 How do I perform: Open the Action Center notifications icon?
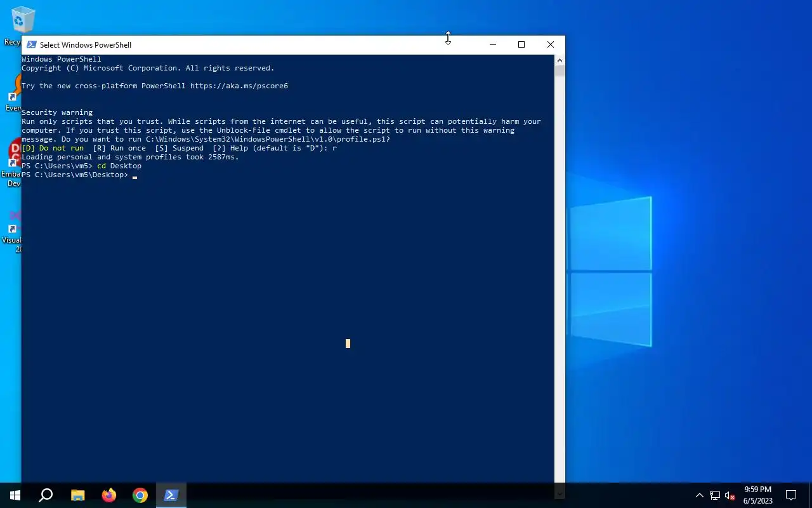(x=791, y=495)
